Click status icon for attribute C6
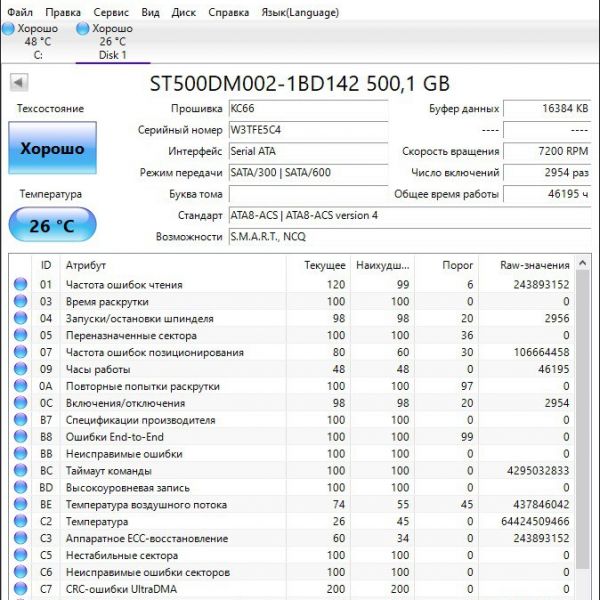This screenshot has width=600, height=600. [x=20, y=572]
